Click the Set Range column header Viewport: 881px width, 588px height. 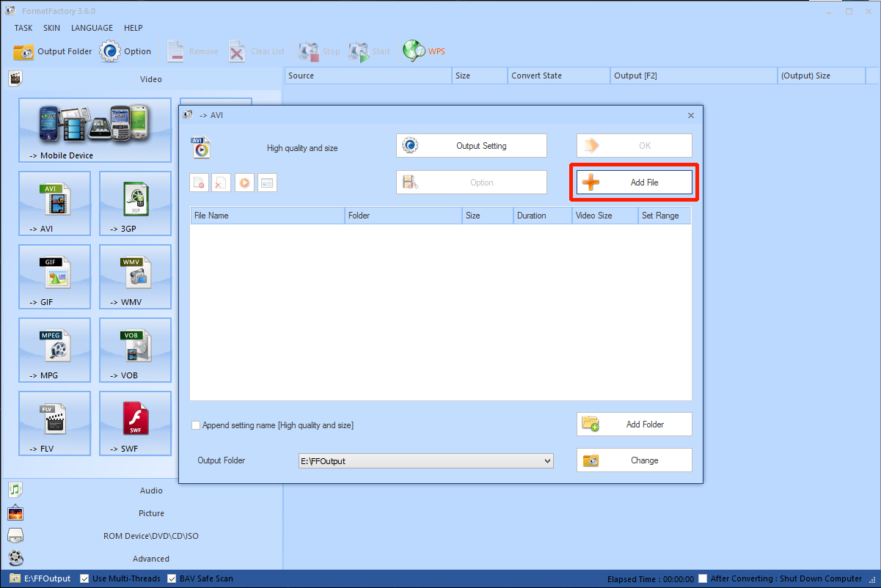(665, 216)
